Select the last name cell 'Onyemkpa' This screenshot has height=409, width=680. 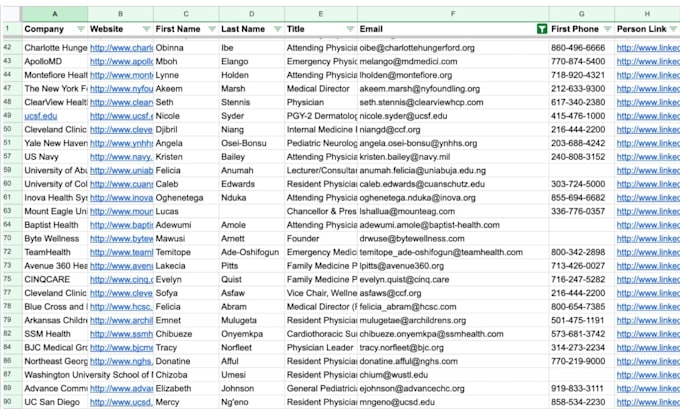click(252, 334)
